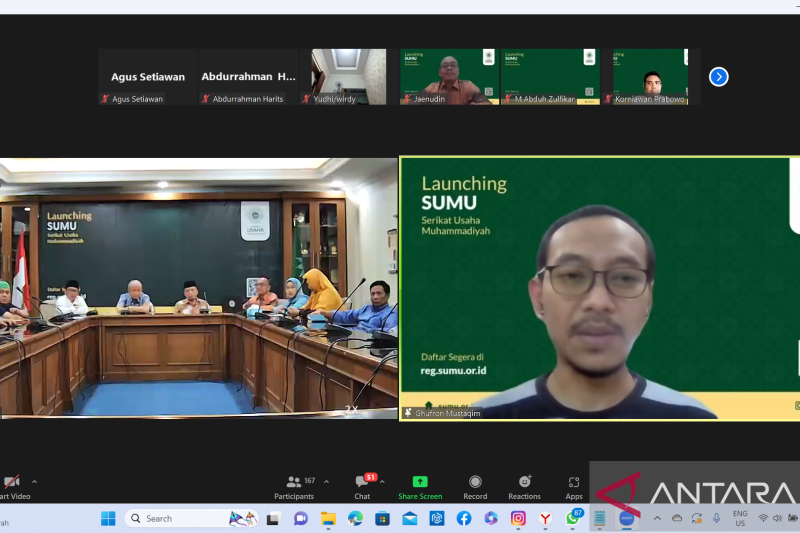The image size is (800, 533).
Task: Click the meeting room video feed
Action: tap(198, 288)
